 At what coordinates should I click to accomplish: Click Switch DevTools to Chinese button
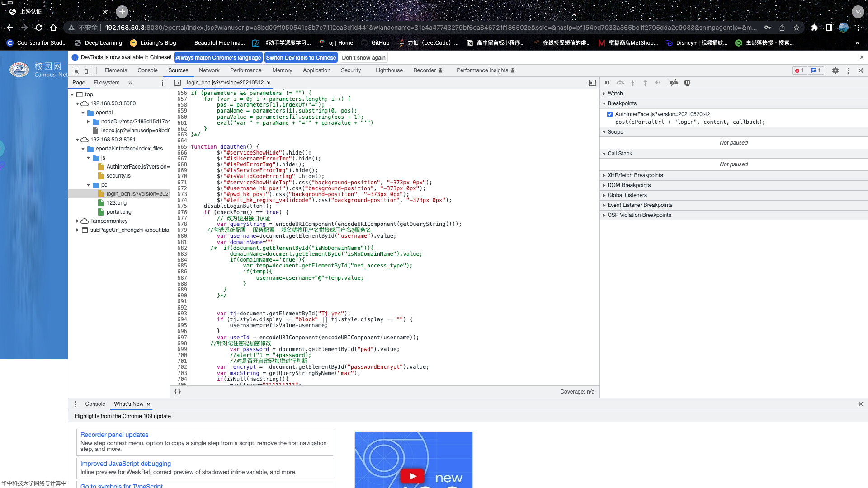pyautogui.click(x=301, y=58)
